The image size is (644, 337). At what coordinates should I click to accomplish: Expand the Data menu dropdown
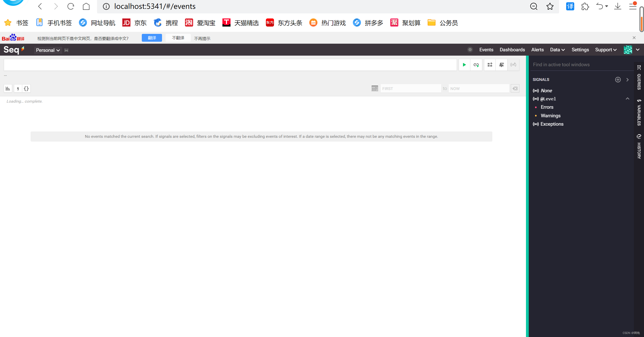(x=557, y=50)
